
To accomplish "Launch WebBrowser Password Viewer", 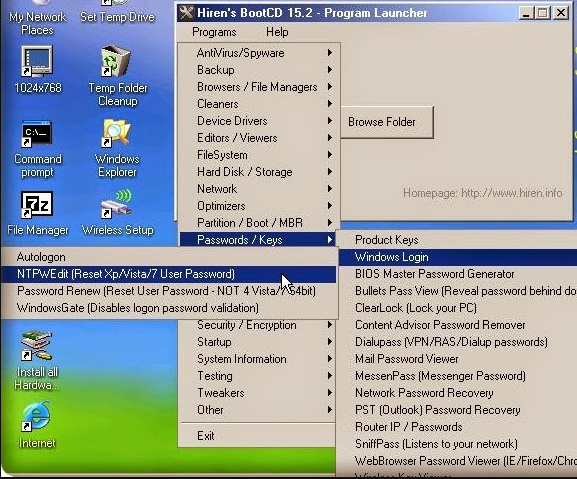I will (x=457, y=461).
